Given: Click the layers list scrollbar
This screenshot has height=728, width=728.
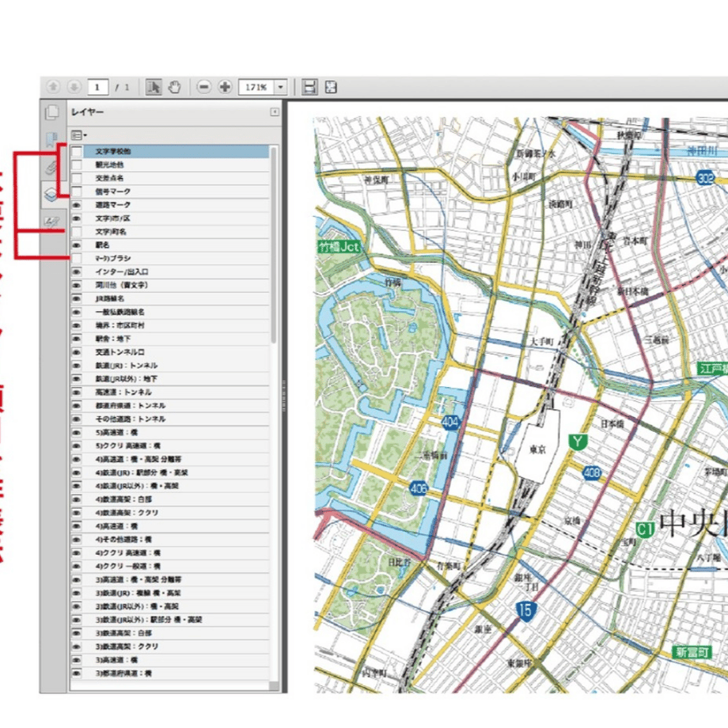Looking at the screenshot, I should click(x=274, y=246).
